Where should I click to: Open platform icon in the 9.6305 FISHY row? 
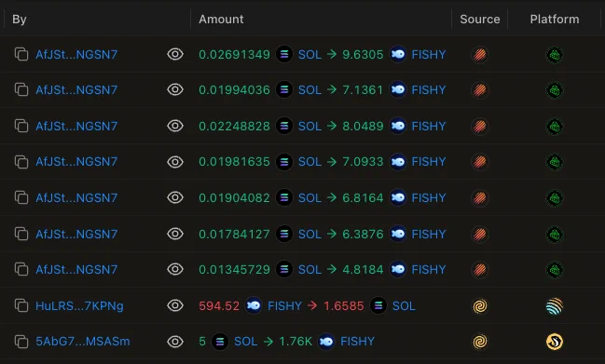click(555, 55)
